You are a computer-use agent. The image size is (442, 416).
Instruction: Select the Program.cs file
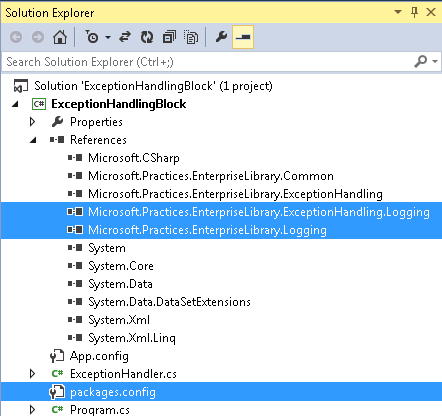[x=100, y=410]
